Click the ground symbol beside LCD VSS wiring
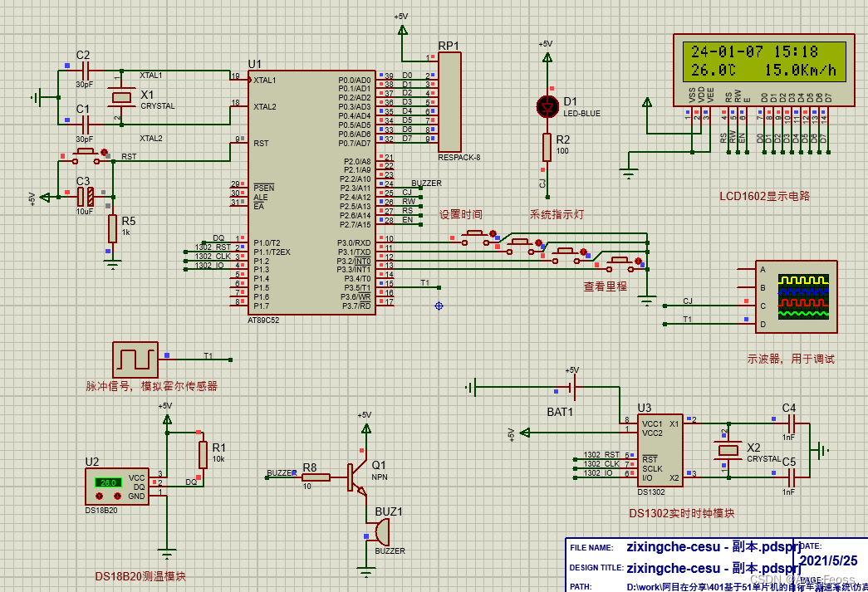 click(628, 174)
